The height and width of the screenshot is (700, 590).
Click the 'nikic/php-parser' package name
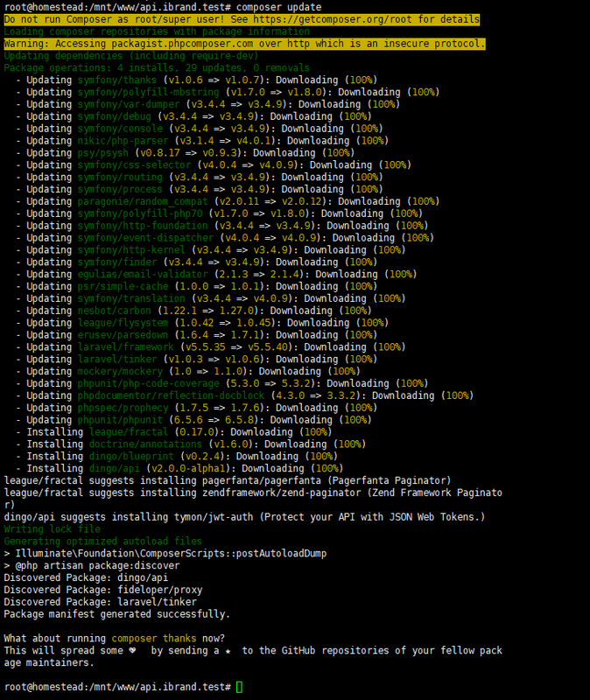[x=123, y=141]
